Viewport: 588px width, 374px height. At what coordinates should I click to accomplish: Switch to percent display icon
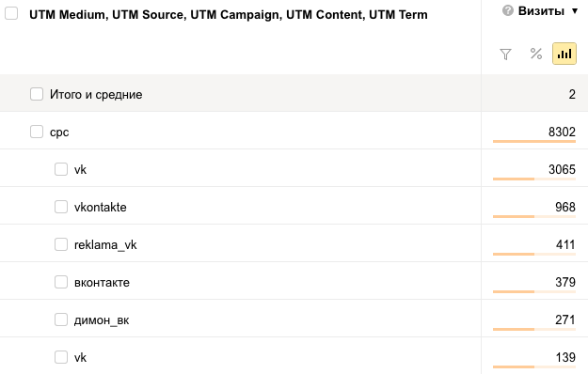click(536, 54)
